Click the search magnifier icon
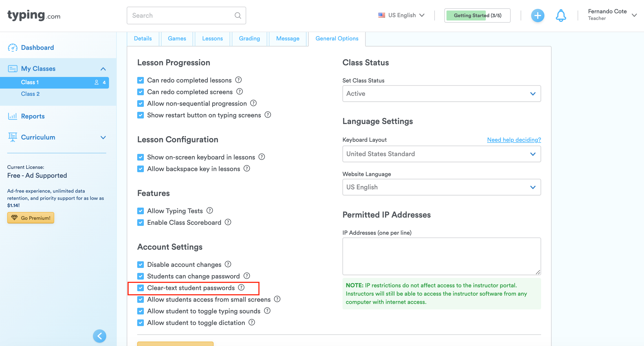This screenshot has width=644, height=346. pyautogui.click(x=238, y=16)
